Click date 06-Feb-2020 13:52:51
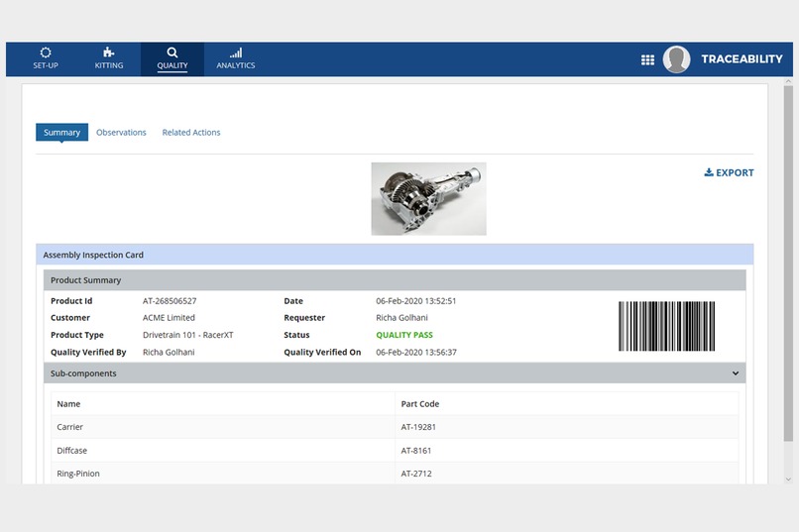The width and height of the screenshot is (799, 532). click(x=416, y=301)
